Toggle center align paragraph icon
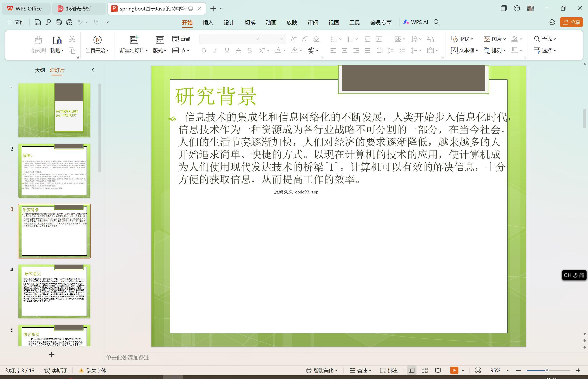Viewport: 588px width, 379px height. click(345, 50)
